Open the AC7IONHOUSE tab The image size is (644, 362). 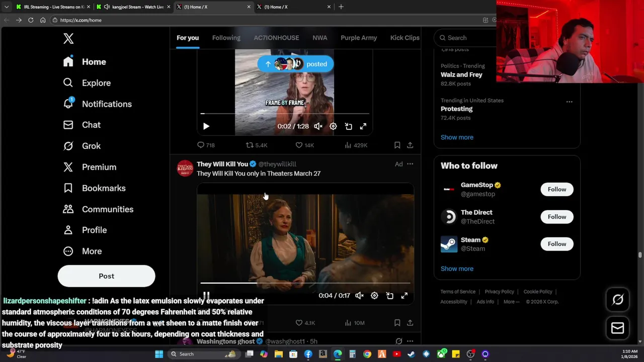point(276,38)
